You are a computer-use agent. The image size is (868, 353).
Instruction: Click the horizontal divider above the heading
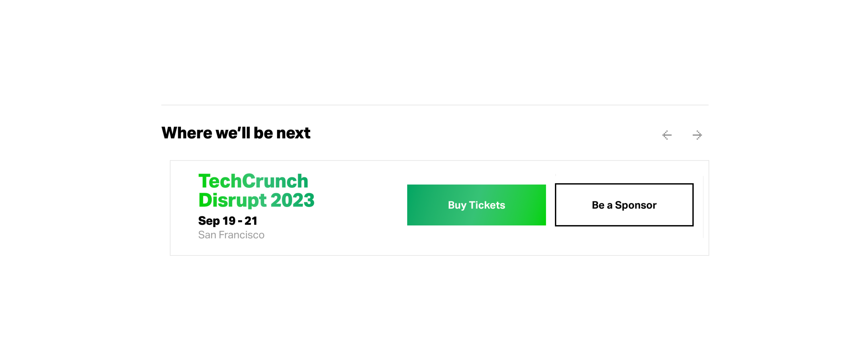(x=435, y=105)
